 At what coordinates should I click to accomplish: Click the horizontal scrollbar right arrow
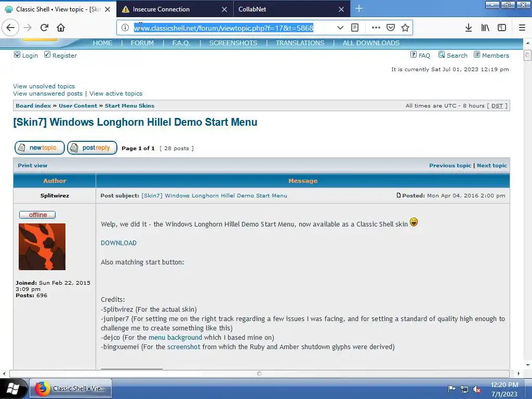coord(518,374)
